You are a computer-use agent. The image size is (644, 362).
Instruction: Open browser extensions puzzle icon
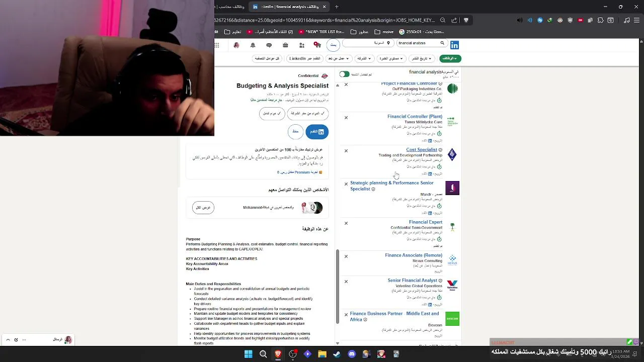pyautogui.click(x=600, y=20)
